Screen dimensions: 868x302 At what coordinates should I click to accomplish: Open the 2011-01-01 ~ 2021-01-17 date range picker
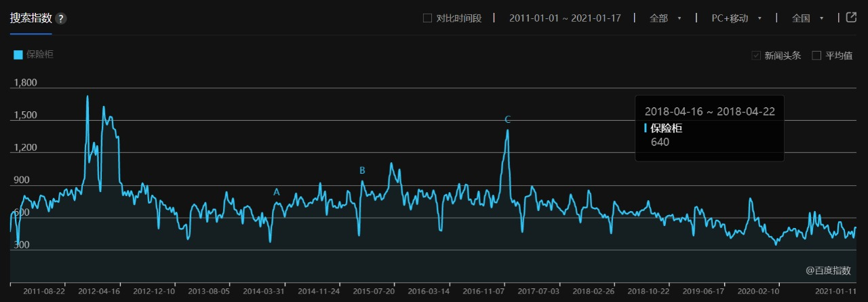coord(565,18)
